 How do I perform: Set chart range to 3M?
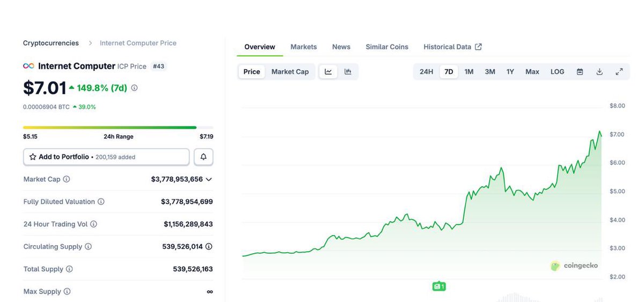coord(490,72)
